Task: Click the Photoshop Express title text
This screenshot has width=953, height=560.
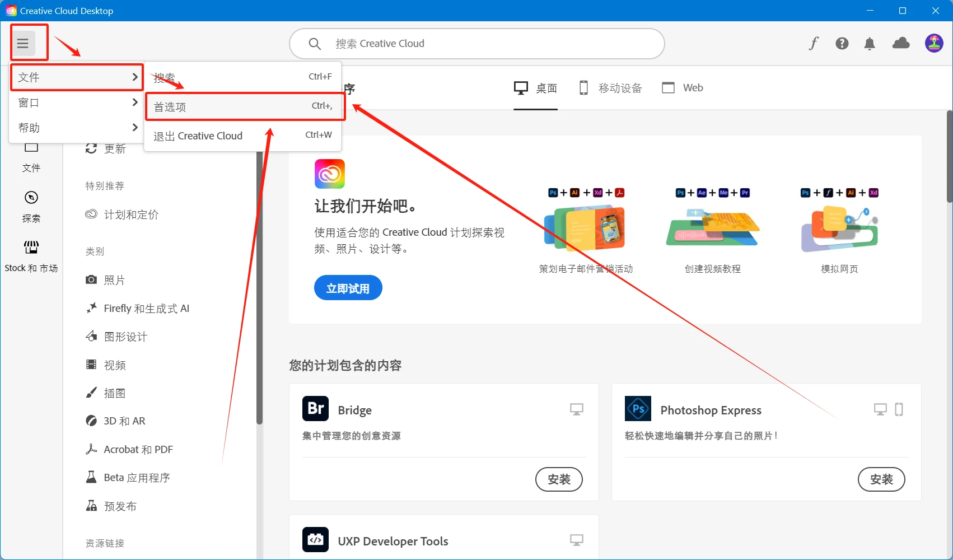Action: [711, 410]
